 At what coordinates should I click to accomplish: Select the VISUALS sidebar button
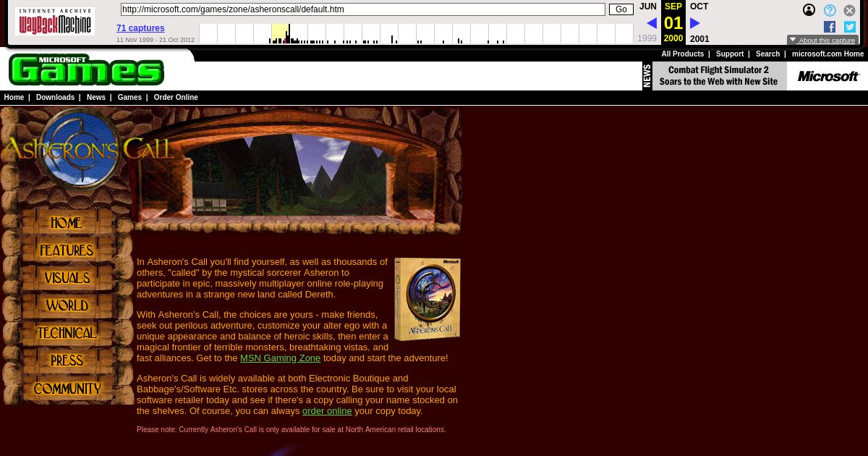pyautogui.click(x=67, y=278)
